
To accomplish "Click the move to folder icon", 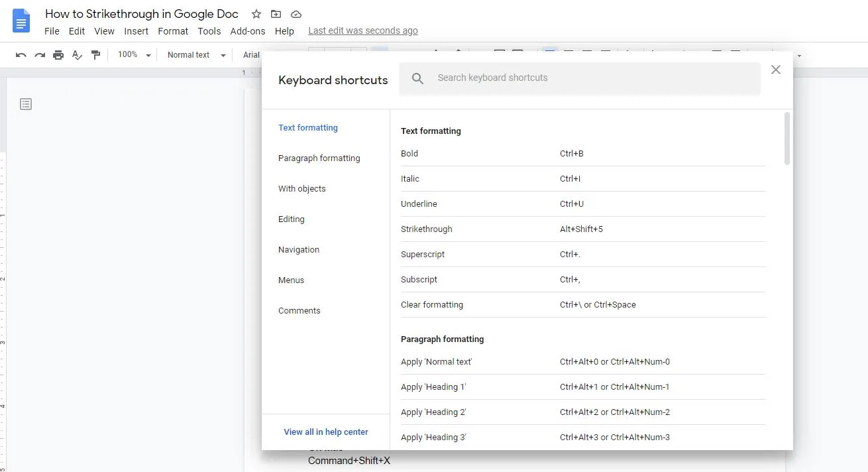I will 276,14.
